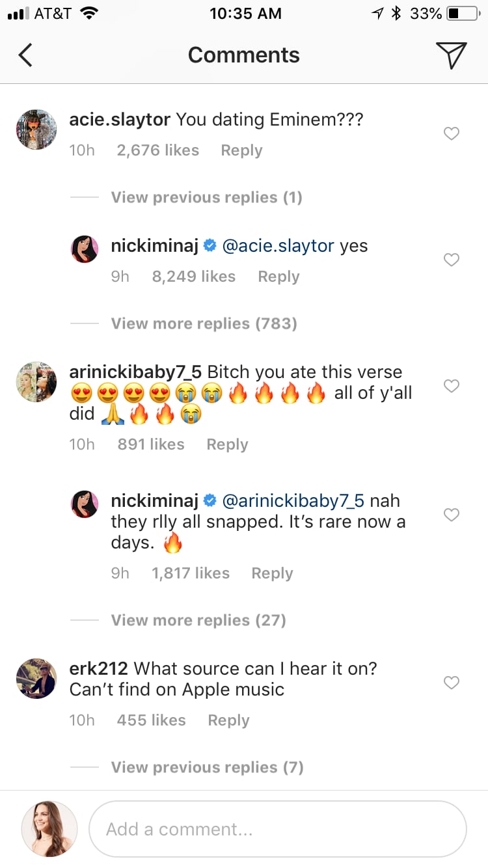Heart erk212's Apple music comment

click(451, 683)
